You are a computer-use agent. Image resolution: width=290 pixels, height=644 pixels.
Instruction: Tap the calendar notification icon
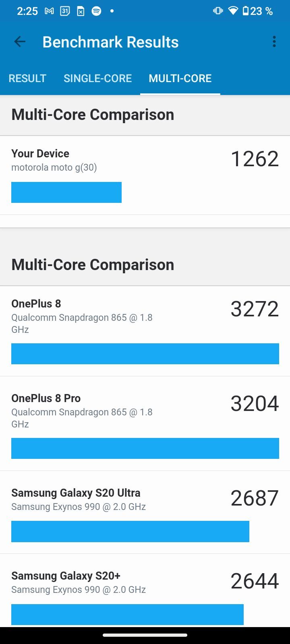(x=65, y=11)
